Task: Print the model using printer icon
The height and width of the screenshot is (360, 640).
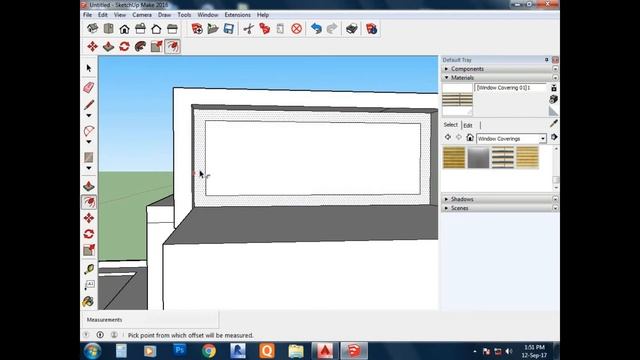Action: point(352,29)
